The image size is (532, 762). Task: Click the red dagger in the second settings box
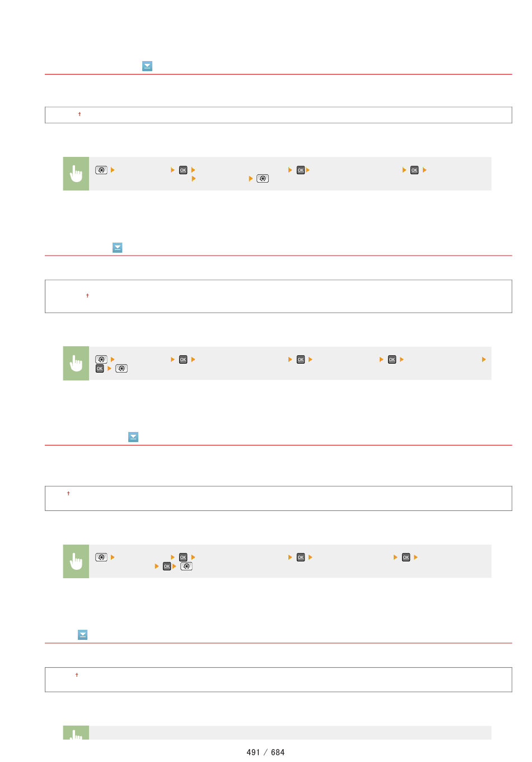click(x=87, y=296)
